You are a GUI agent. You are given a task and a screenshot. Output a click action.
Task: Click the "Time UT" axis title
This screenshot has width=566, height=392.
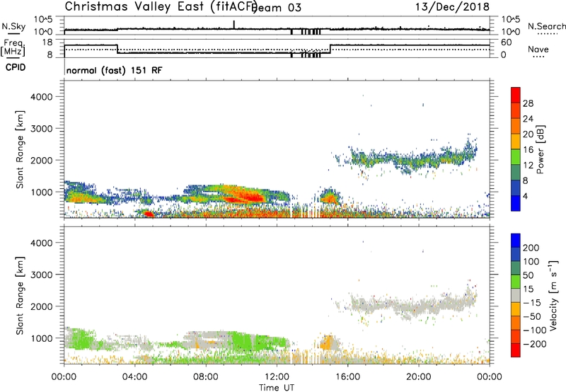click(x=277, y=388)
